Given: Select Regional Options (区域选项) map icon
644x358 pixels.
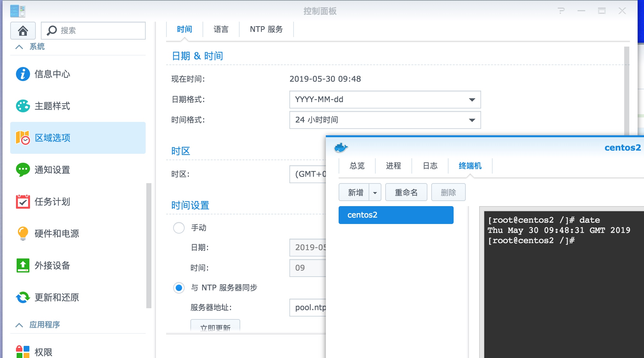Looking at the screenshot, I should 23,138.
